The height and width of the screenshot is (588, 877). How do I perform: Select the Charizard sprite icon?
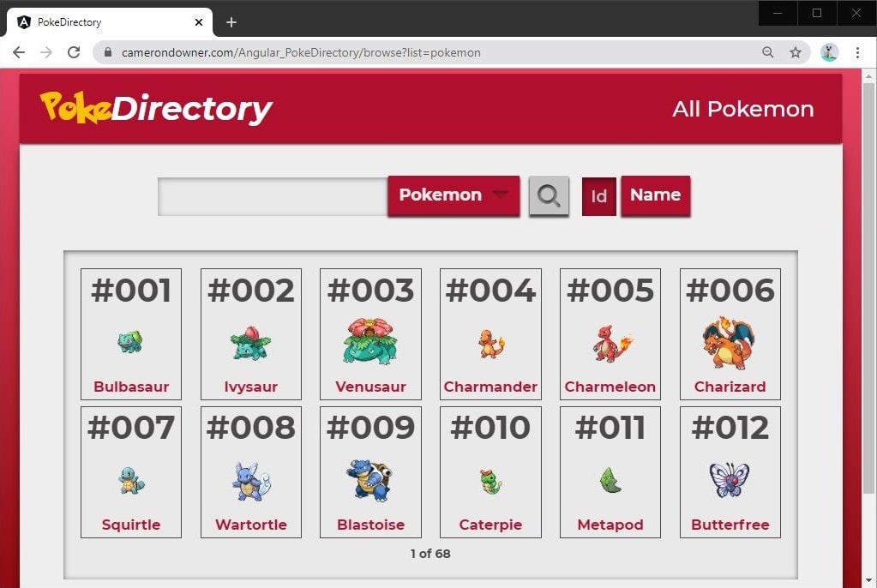coord(729,341)
